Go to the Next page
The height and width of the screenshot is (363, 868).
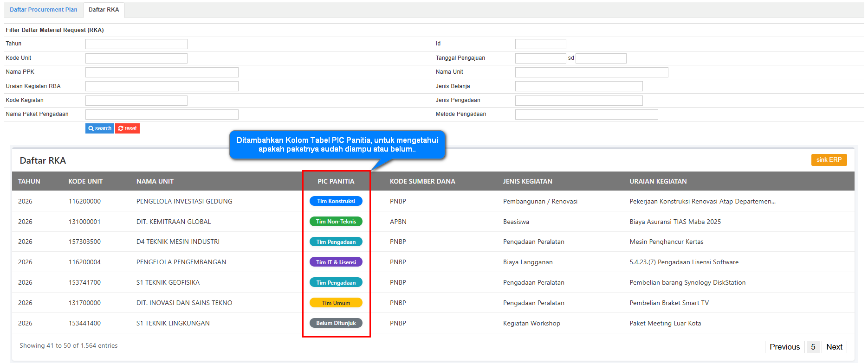[x=834, y=347]
